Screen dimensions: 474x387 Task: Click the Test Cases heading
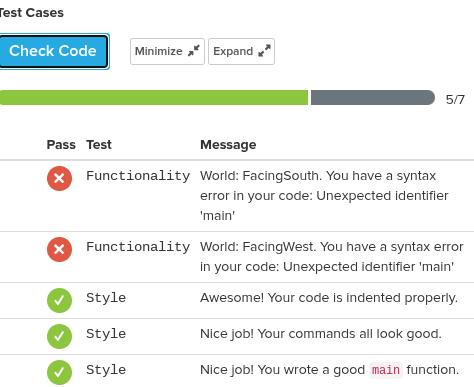[x=32, y=13]
